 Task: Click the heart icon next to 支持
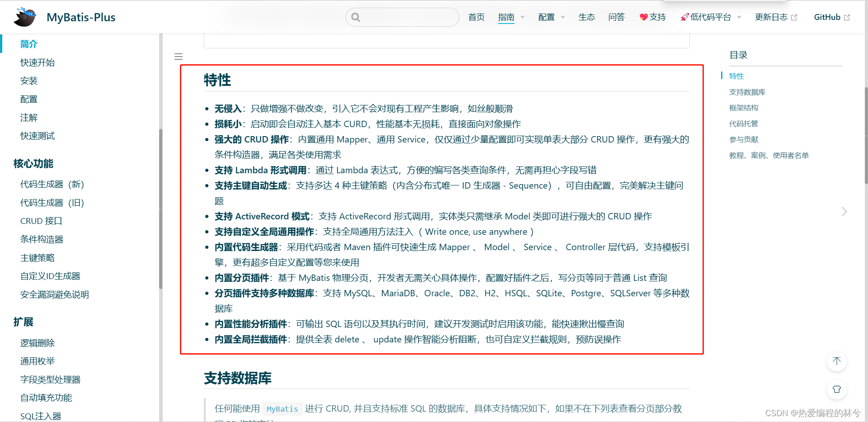(644, 17)
